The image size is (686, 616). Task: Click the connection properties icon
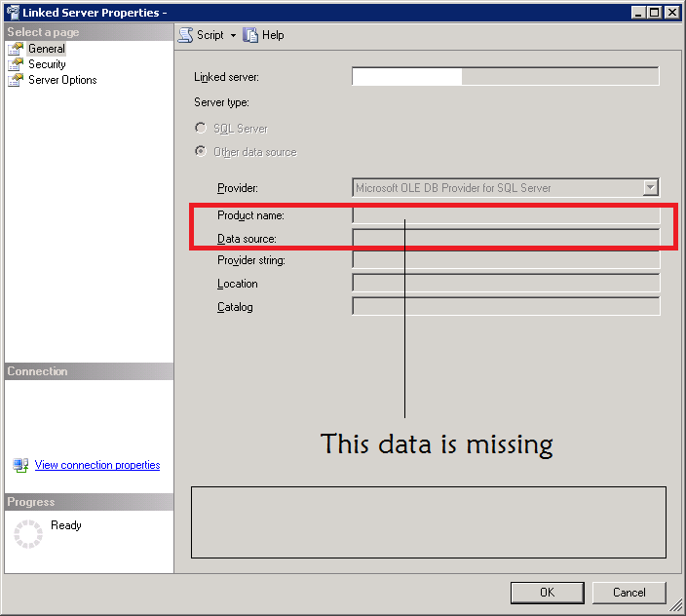[x=20, y=466]
